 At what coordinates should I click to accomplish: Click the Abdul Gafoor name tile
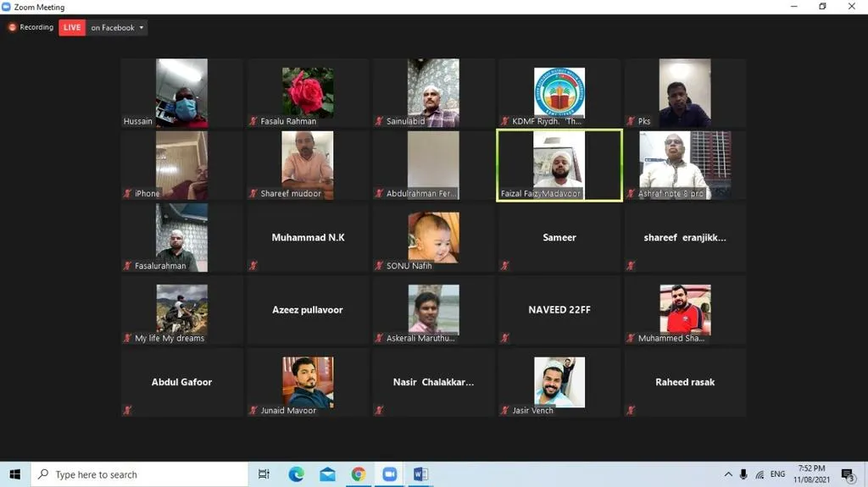click(x=181, y=383)
